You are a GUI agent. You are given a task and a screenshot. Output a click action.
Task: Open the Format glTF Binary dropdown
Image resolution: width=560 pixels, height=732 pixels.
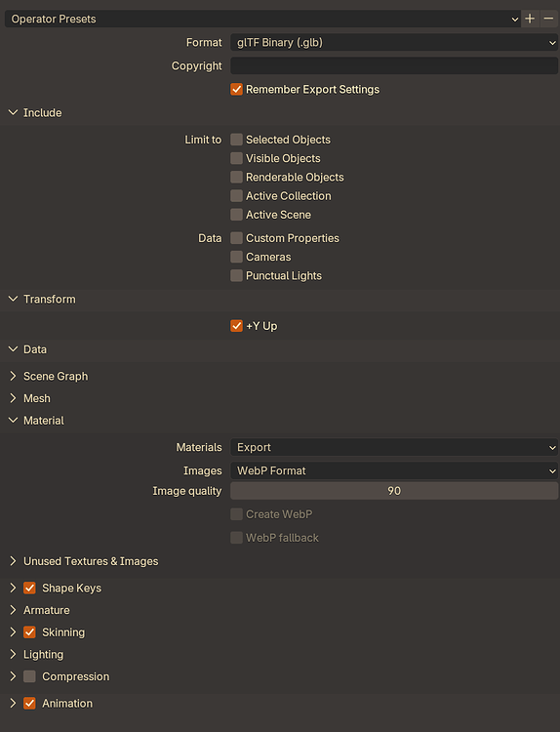pos(394,43)
